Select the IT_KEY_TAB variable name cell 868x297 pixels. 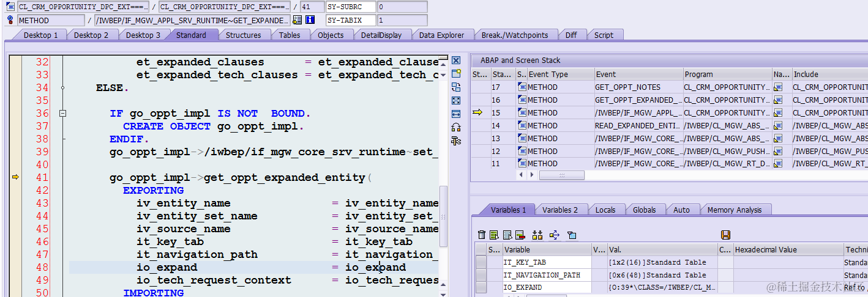point(547,262)
